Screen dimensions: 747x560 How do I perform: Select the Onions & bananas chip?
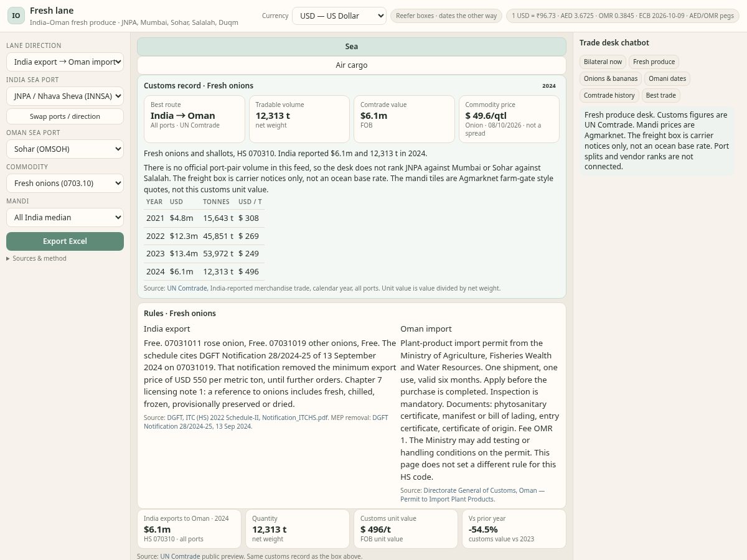pos(611,78)
